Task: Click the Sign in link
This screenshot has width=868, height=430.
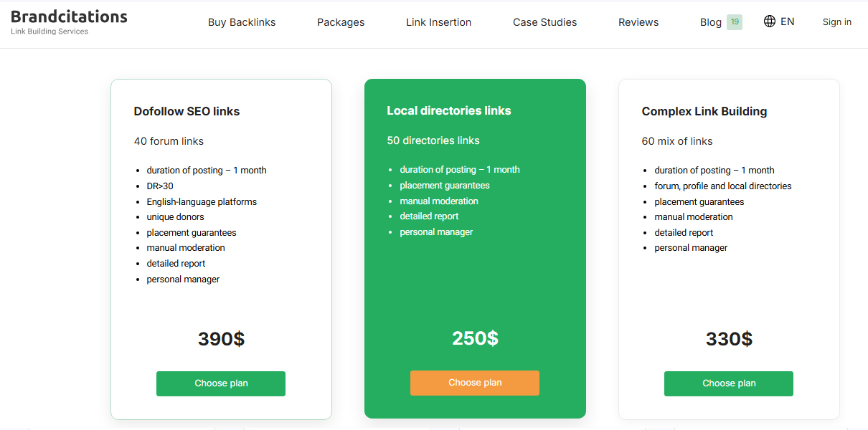Action: click(x=836, y=22)
